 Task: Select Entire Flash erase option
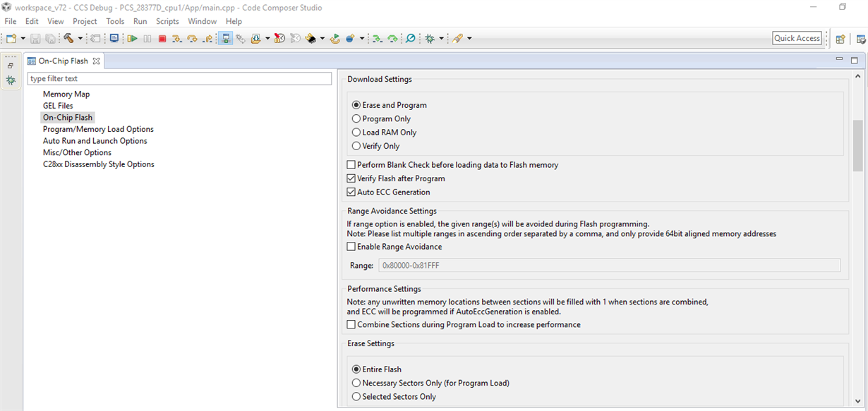(356, 369)
